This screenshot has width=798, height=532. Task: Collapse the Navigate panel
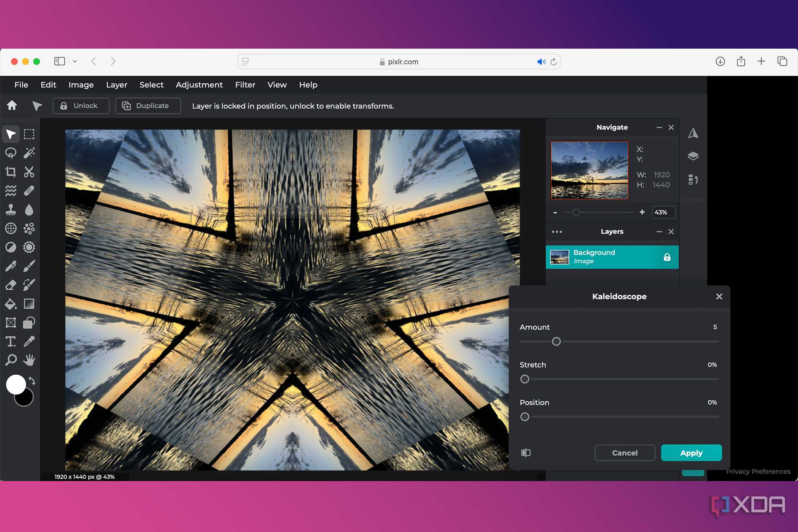[x=659, y=127]
